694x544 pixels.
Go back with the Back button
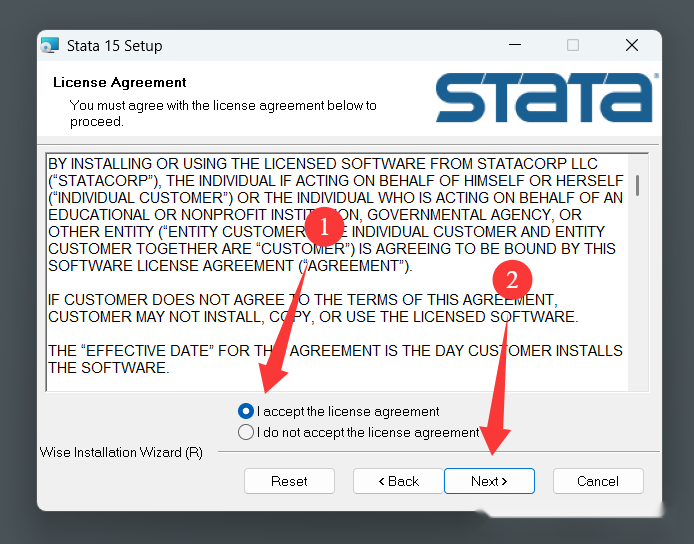click(x=398, y=481)
